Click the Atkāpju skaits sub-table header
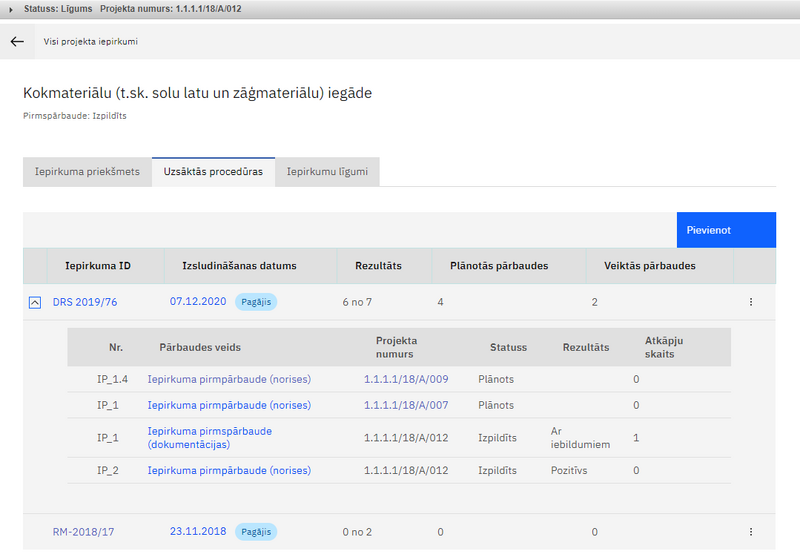This screenshot has width=800, height=557. click(664, 347)
